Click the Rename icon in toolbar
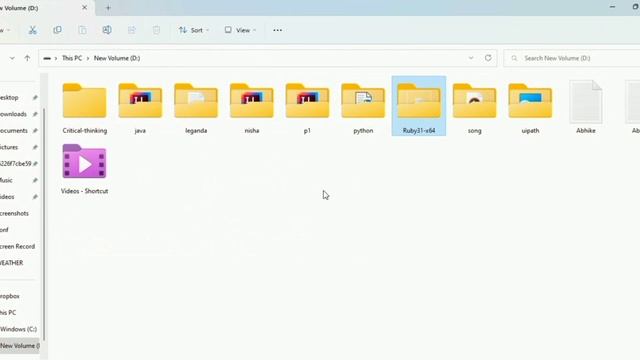The image size is (640, 360). (107, 30)
